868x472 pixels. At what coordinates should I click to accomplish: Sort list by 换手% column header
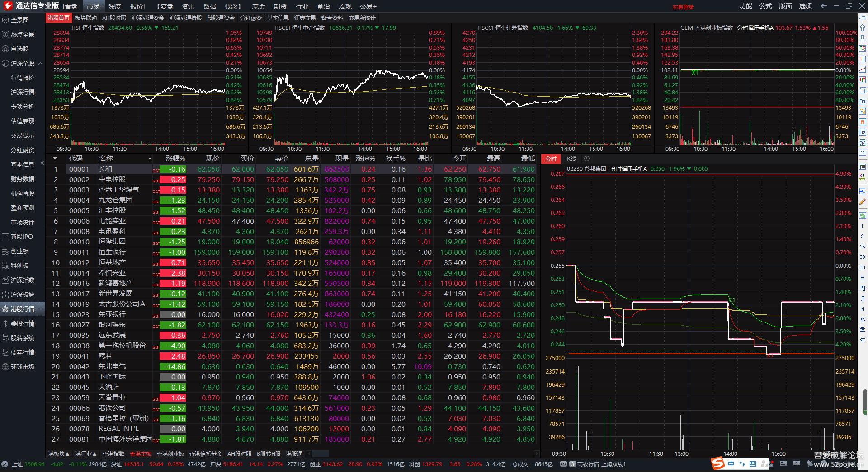[x=396, y=159]
